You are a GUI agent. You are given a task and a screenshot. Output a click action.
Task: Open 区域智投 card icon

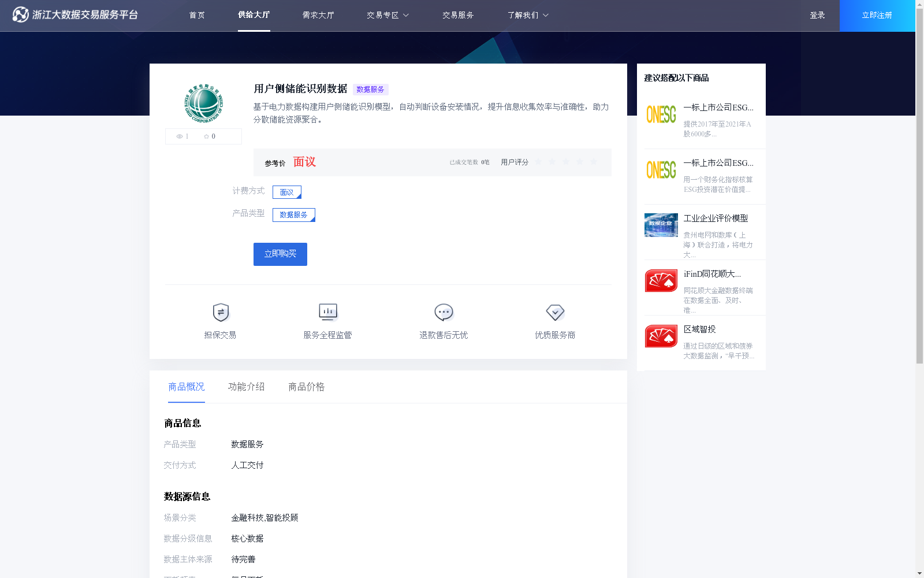661,336
